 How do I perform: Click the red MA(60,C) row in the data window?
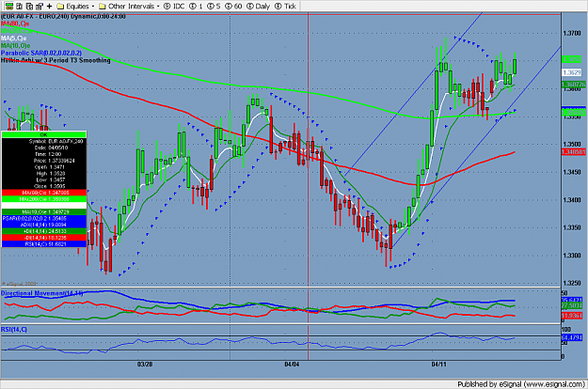44,193
